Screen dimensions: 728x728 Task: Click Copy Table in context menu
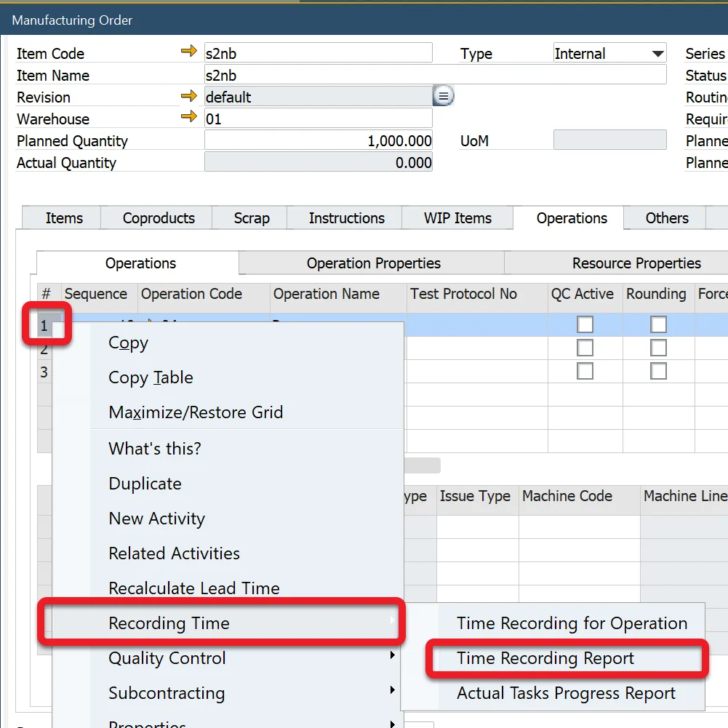[x=151, y=377]
